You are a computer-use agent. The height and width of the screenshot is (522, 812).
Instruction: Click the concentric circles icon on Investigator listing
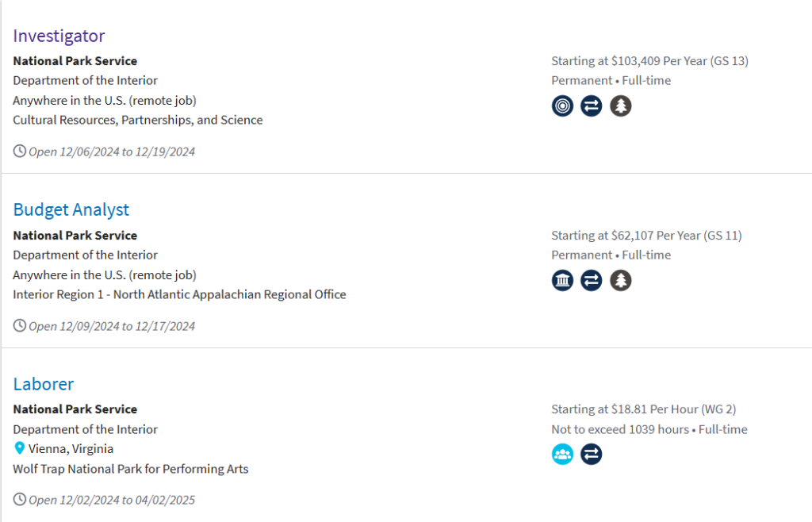pyautogui.click(x=562, y=106)
